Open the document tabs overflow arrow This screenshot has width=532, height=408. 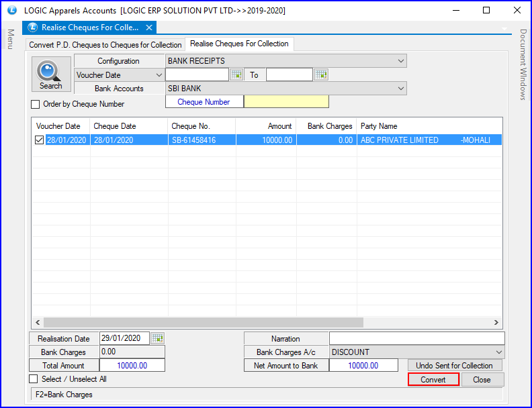504,28
